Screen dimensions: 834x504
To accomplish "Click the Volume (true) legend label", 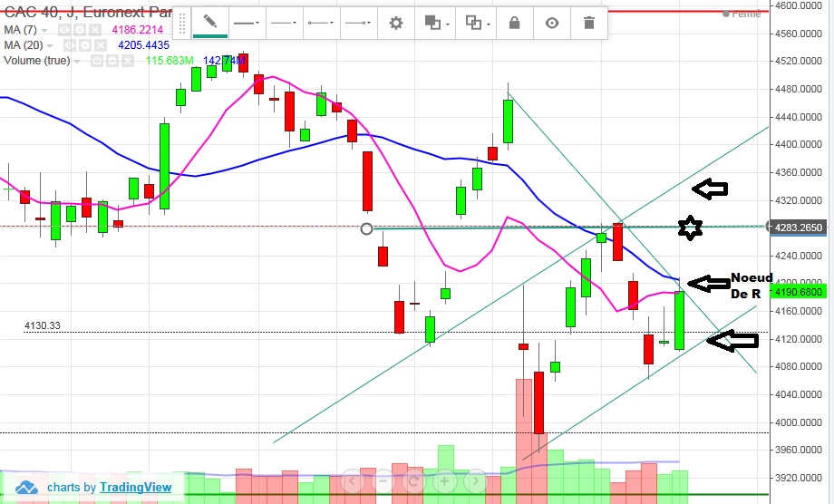I will tap(36, 61).
